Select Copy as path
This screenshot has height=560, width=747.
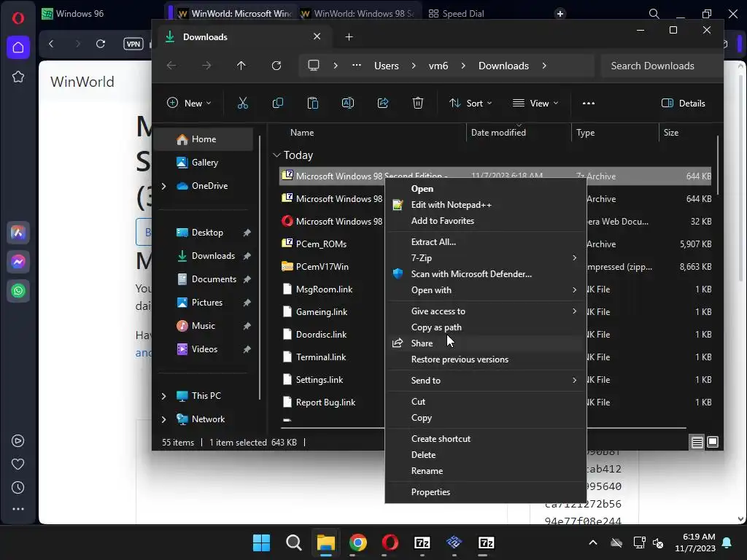coord(485,327)
